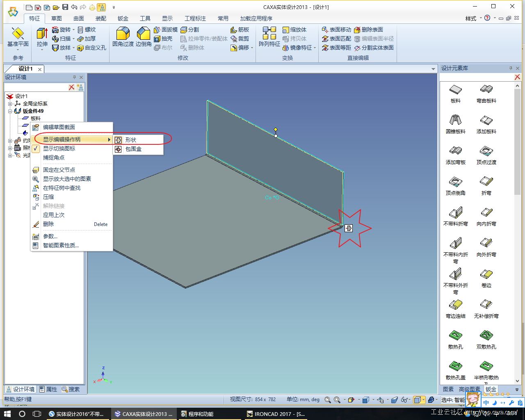Select the 边倒角 chamfer tool
The width and height of the screenshot is (525, 420).
144,34
